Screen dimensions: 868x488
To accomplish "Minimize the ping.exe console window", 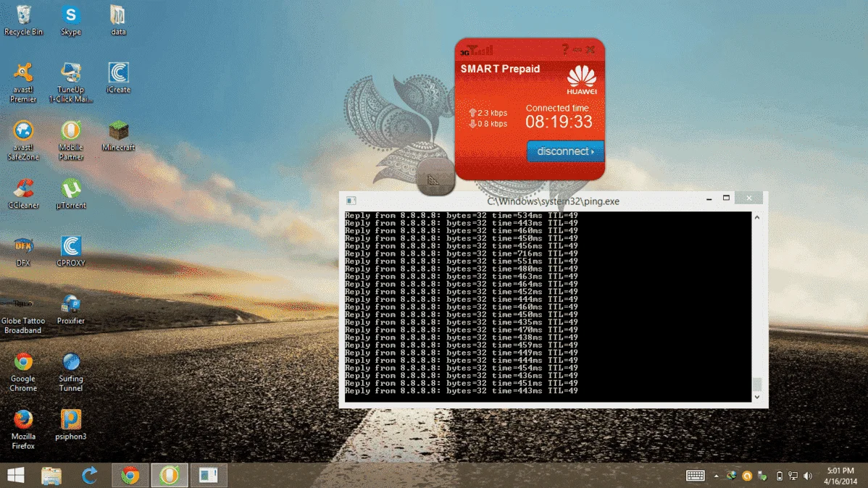I will pyautogui.click(x=709, y=198).
